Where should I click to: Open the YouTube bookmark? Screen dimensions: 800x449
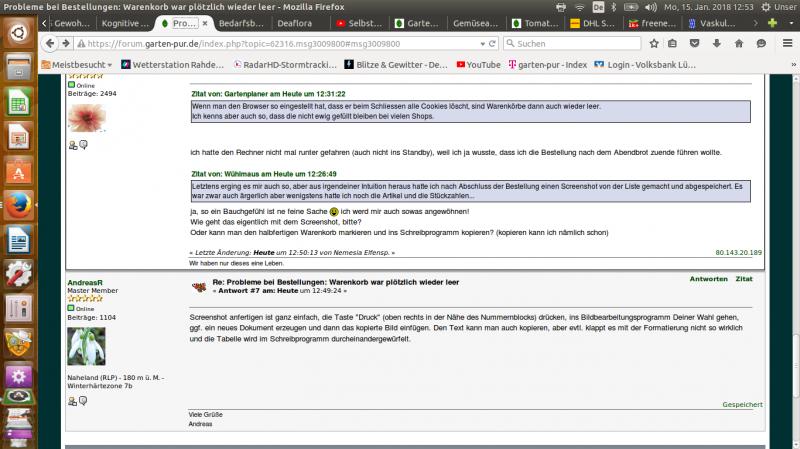click(478, 64)
